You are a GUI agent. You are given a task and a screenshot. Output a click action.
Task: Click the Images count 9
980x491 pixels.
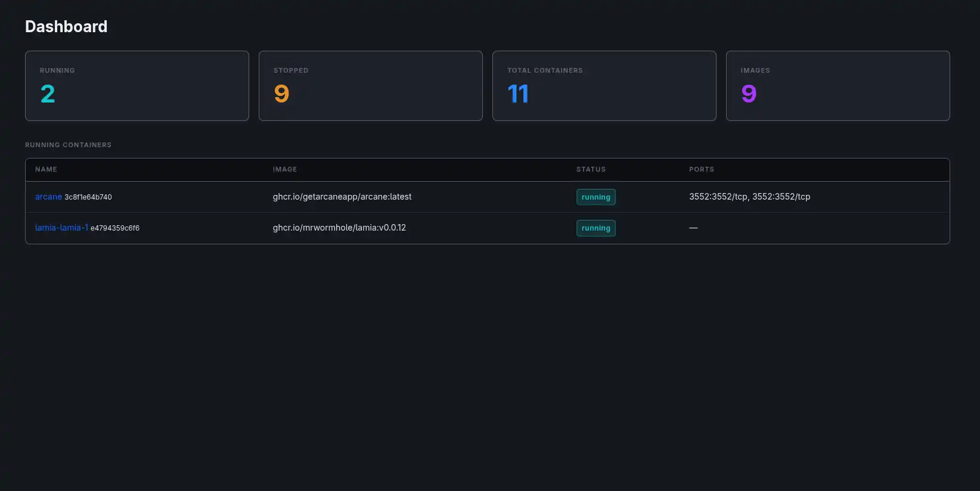(x=749, y=94)
